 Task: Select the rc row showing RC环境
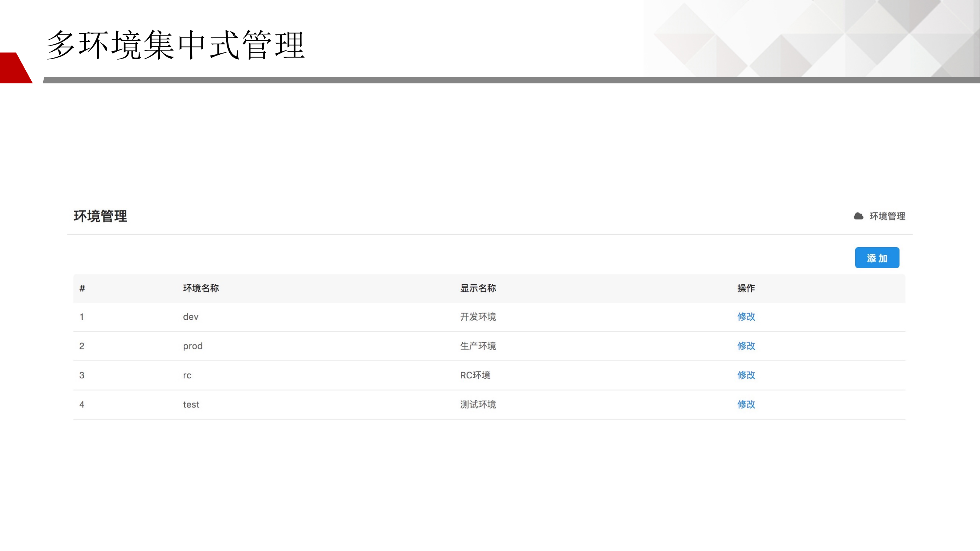pyautogui.click(x=187, y=375)
